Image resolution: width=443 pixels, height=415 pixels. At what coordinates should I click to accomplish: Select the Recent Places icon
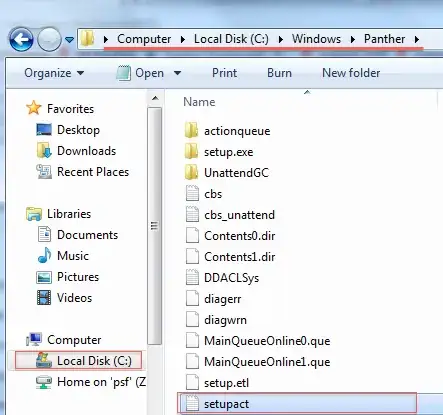[44, 172]
